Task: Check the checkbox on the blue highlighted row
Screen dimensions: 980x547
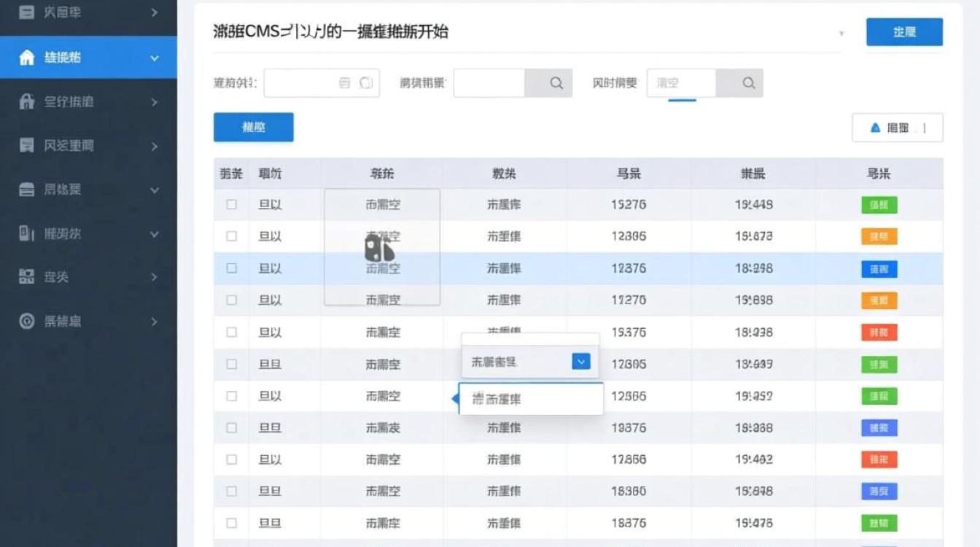Action: point(231,268)
